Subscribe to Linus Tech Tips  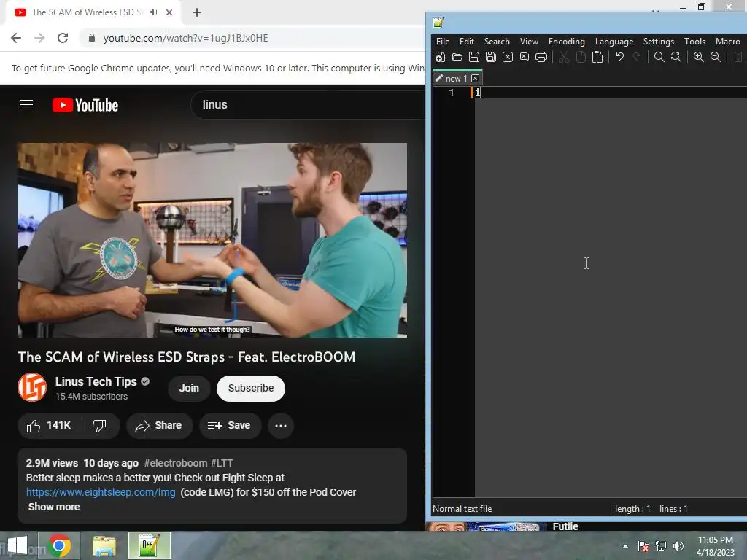pos(251,388)
